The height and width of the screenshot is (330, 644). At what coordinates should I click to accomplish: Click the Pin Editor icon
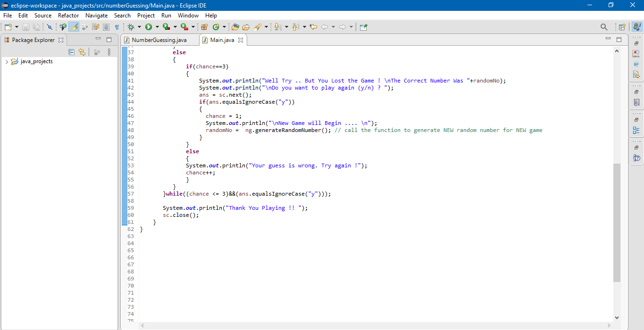coord(363,27)
